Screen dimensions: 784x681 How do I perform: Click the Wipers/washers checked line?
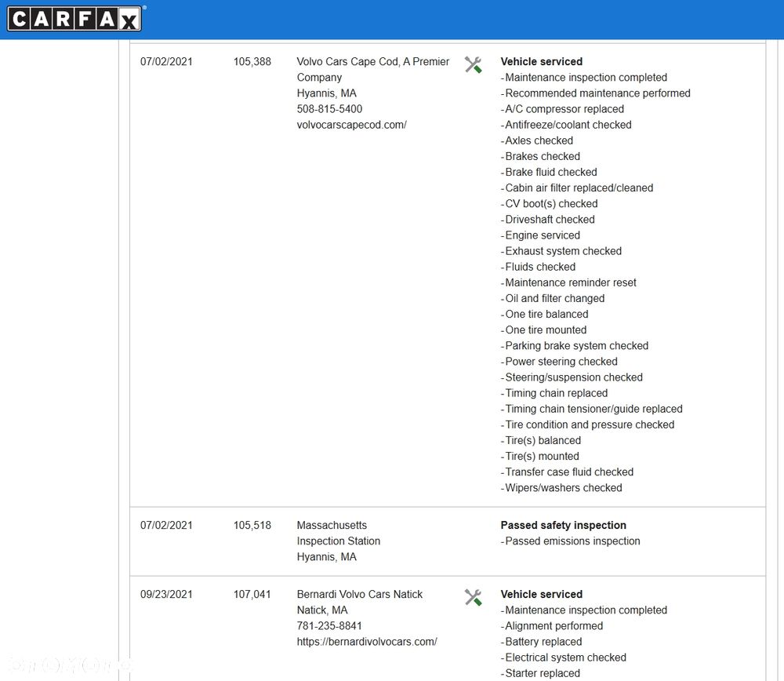pyautogui.click(x=561, y=488)
